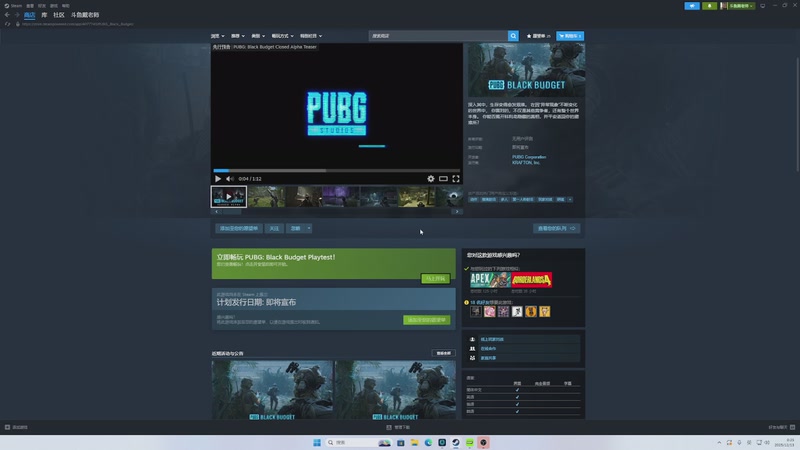Seek in the video progress bar
The width and height of the screenshot is (800, 450).
tap(337, 170)
